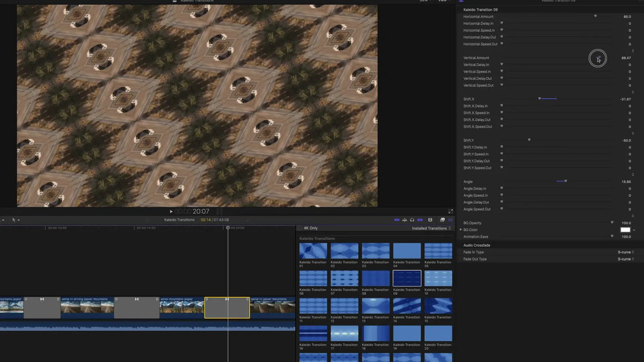This screenshot has height=362, width=644.
Task: Click the viewer timecode display 20:07
Action: (x=201, y=211)
